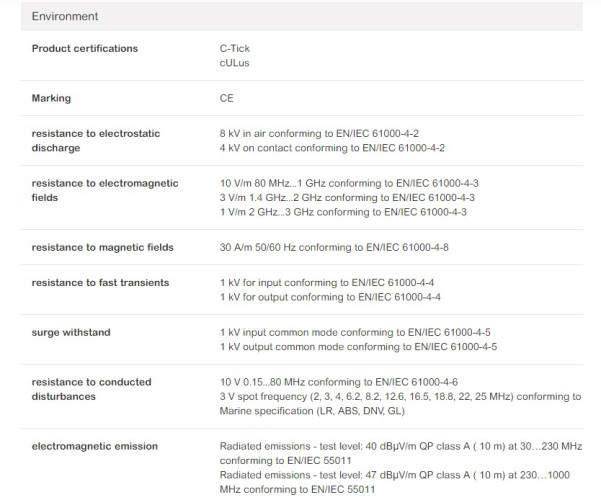Click the 1 kV output common mode line
This screenshot has height=500, width=601.
coord(358,346)
